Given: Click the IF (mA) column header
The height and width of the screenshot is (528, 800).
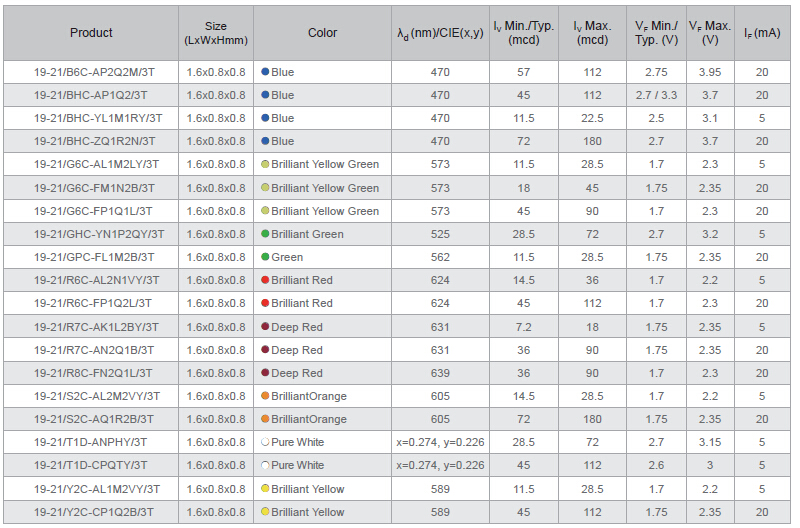Looking at the screenshot, I should [x=762, y=33].
